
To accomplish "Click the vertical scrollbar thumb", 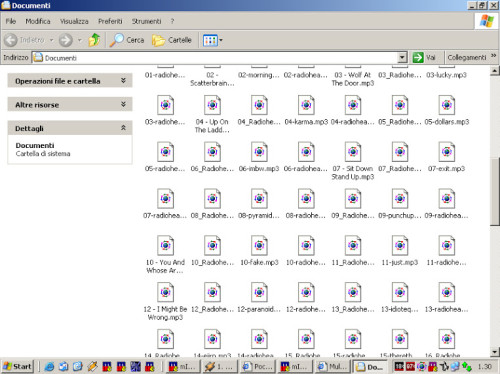I will pos(495,192).
